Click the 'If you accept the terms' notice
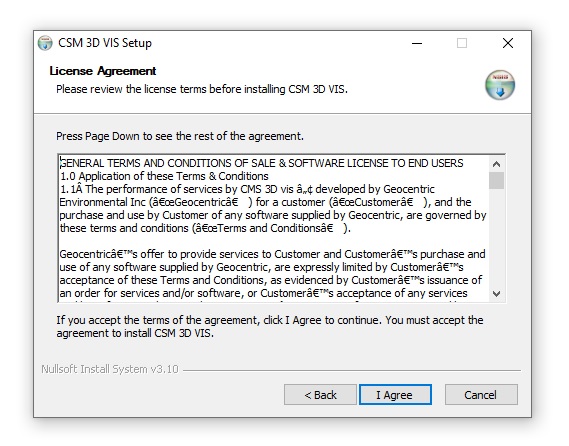The height and width of the screenshot is (446, 569). click(x=270, y=327)
